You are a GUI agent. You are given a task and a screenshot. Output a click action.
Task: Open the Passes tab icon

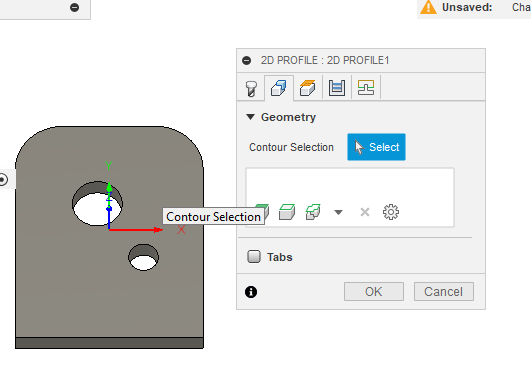coord(337,88)
